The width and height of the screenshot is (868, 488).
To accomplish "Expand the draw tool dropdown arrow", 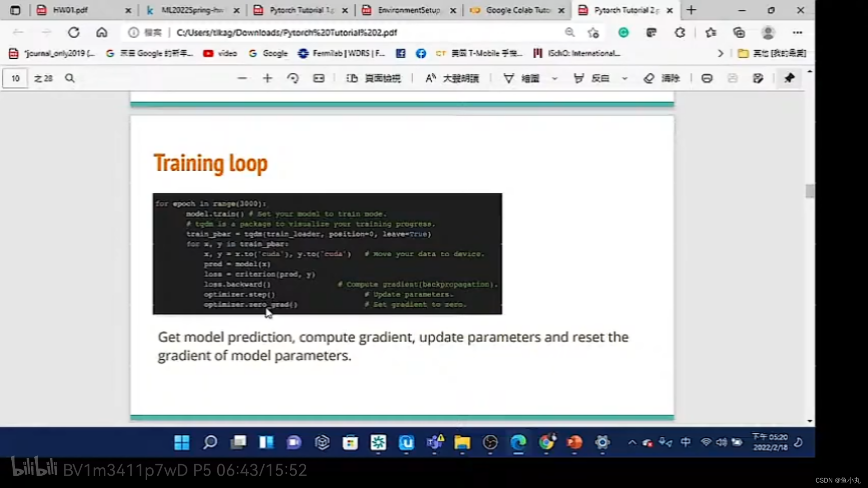I will pos(555,78).
